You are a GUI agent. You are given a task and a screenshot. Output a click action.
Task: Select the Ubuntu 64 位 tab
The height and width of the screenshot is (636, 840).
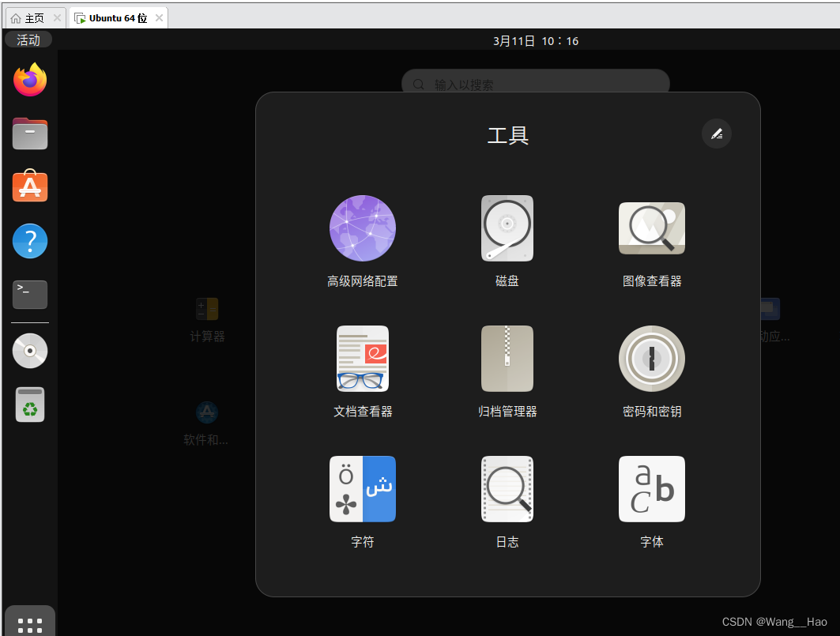117,16
